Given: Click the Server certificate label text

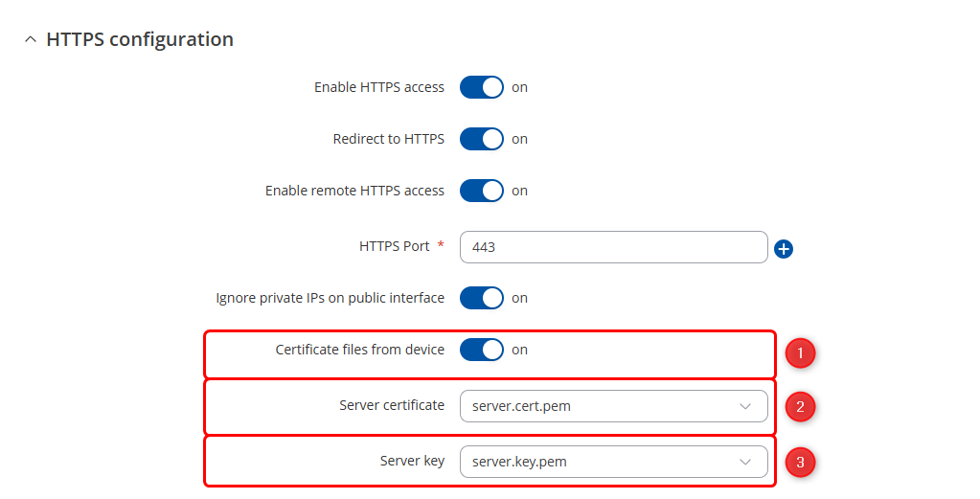Looking at the screenshot, I should (x=392, y=405).
